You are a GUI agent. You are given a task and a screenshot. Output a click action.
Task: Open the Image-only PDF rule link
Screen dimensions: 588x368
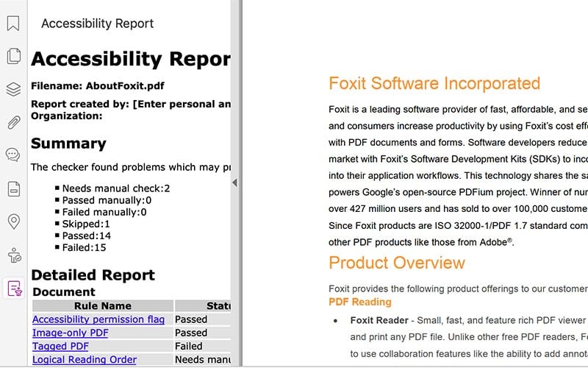(70, 333)
